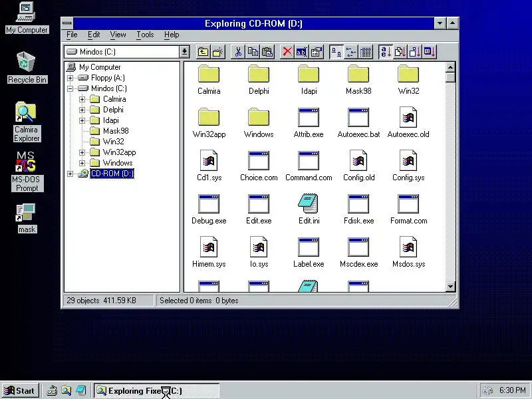The width and height of the screenshot is (532, 399).
Task: Select Win32 folder in tree
Action: point(113,142)
